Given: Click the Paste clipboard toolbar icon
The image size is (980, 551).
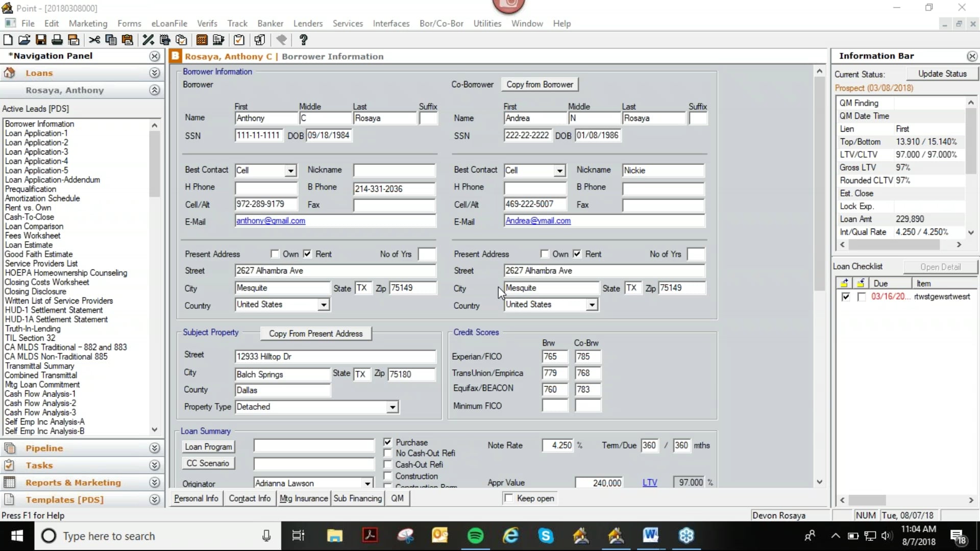Looking at the screenshot, I should click(x=127, y=40).
